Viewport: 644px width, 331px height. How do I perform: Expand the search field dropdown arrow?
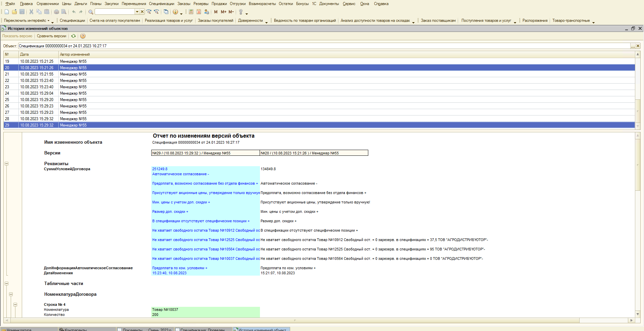[x=137, y=12]
